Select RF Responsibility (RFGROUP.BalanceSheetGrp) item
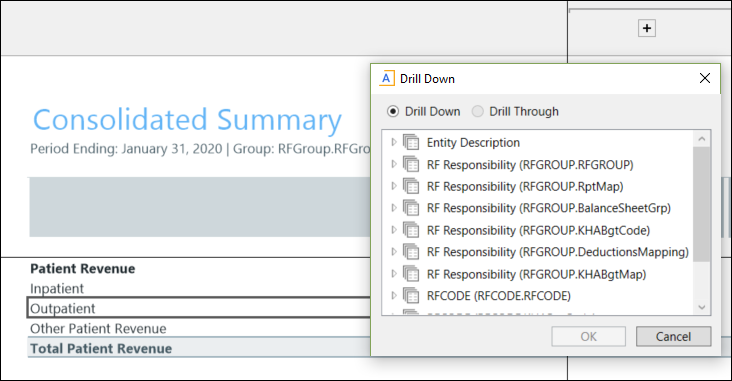This screenshot has width=732, height=381. (x=549, y=208)
